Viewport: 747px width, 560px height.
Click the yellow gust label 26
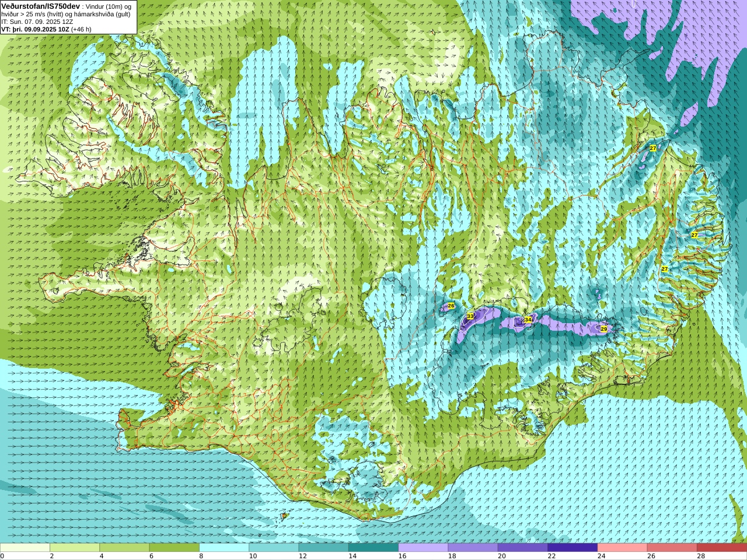tap(451, 306)
